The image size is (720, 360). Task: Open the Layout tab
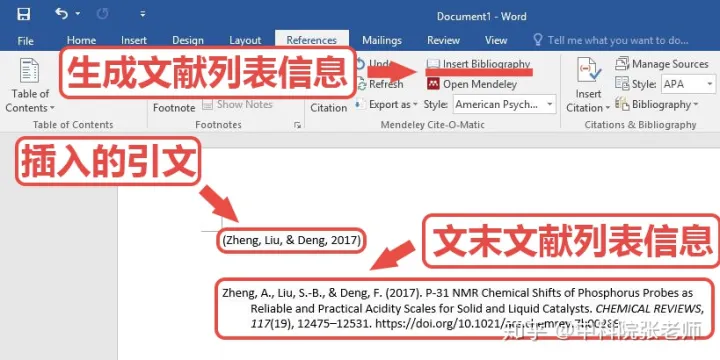(245, 40)
